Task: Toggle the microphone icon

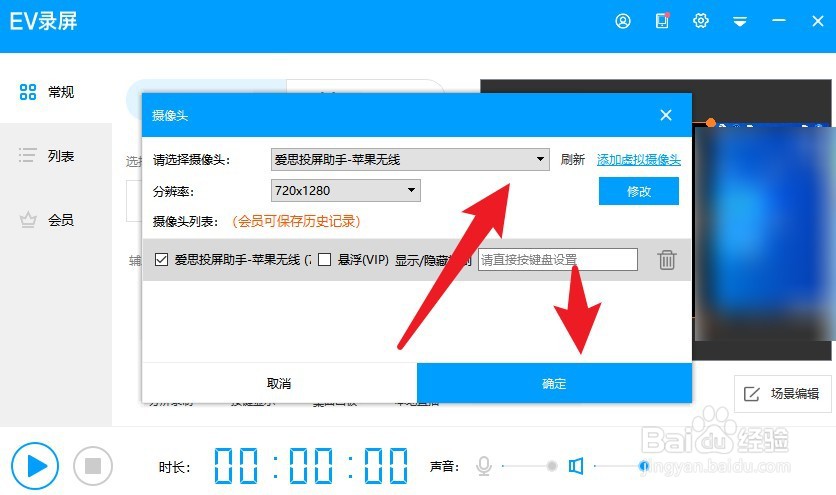Action: pyautogui.click(x=484, y=466)
